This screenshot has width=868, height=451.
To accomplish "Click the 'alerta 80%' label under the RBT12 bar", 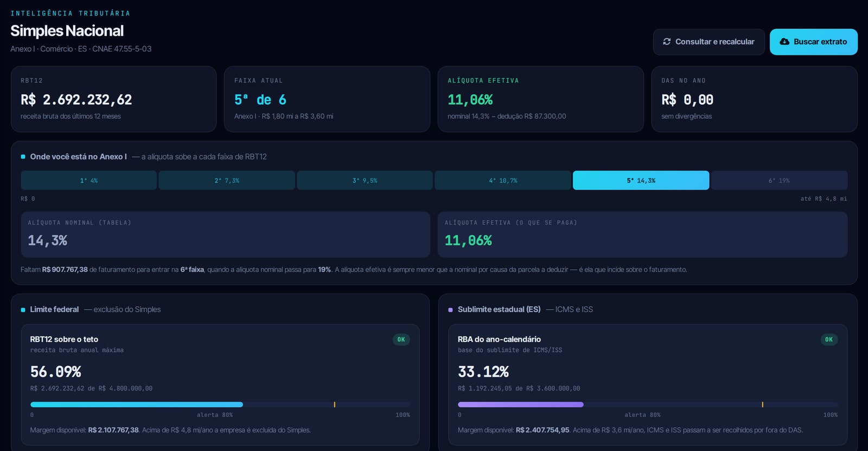I will (x=215, y=415).
